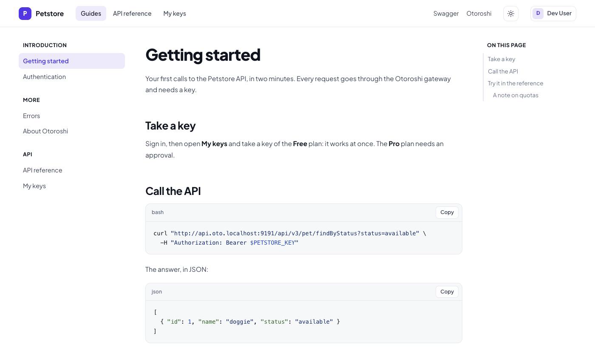Click the $PETSTORE_KEY variable in curl command
The height and width of the screenshot is (364, 595).
[272, 243]
